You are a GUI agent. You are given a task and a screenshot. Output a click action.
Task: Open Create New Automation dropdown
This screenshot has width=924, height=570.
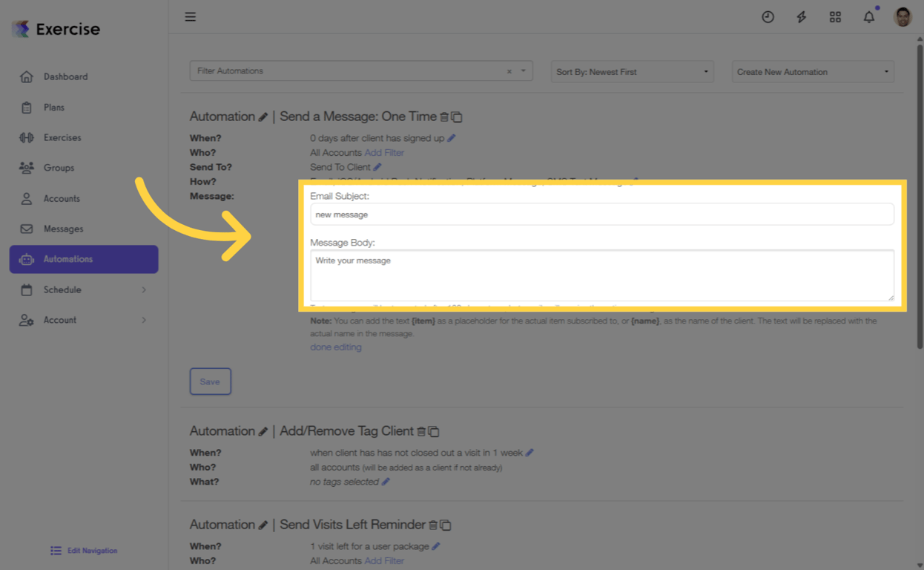coord(813,72)
